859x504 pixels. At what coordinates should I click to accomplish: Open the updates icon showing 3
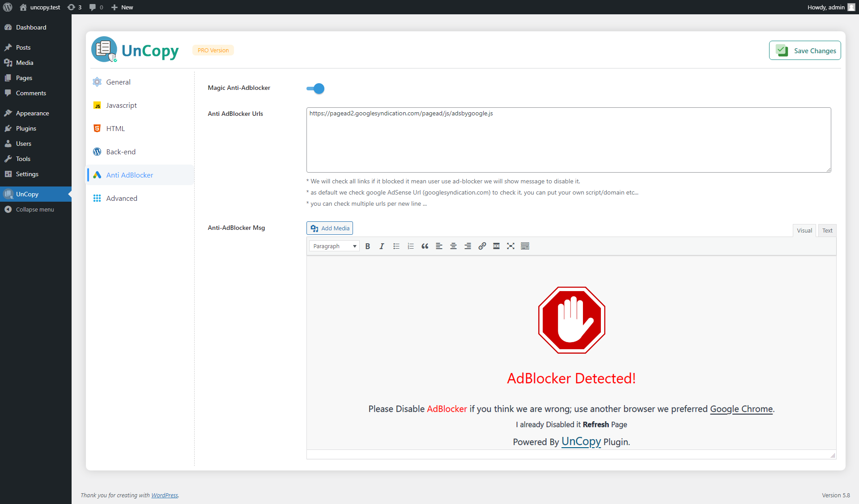(74, 7)
